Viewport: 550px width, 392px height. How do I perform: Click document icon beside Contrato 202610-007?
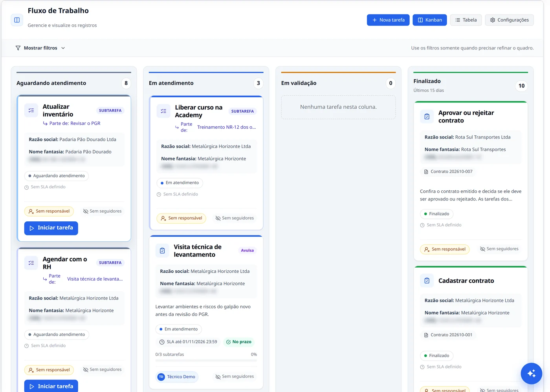[426, 172]
